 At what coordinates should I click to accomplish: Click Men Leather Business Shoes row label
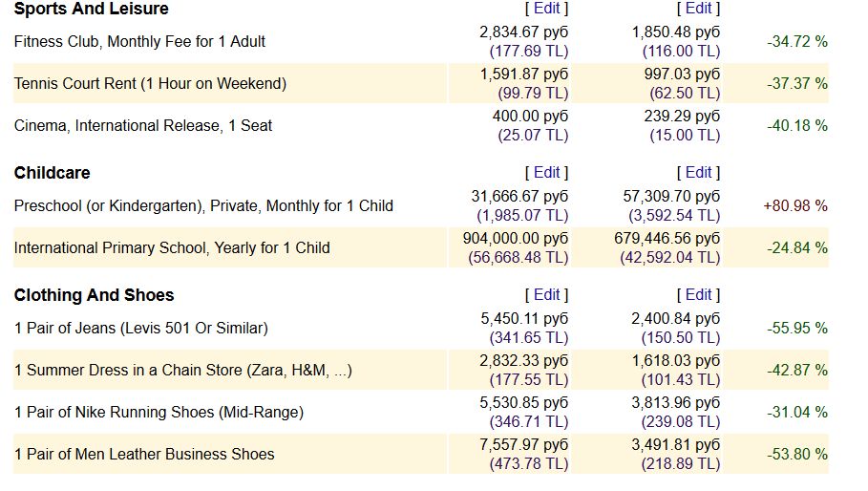[x=144, y=455]
